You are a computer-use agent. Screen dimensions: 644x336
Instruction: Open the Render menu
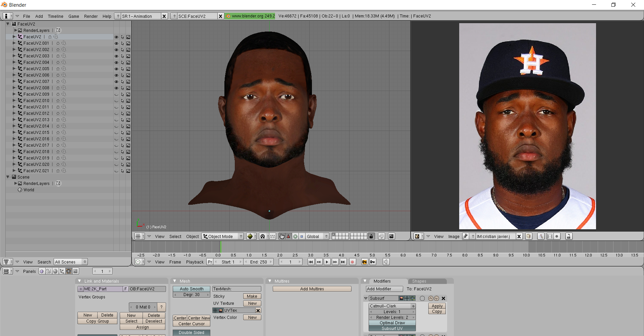(91, 16)
